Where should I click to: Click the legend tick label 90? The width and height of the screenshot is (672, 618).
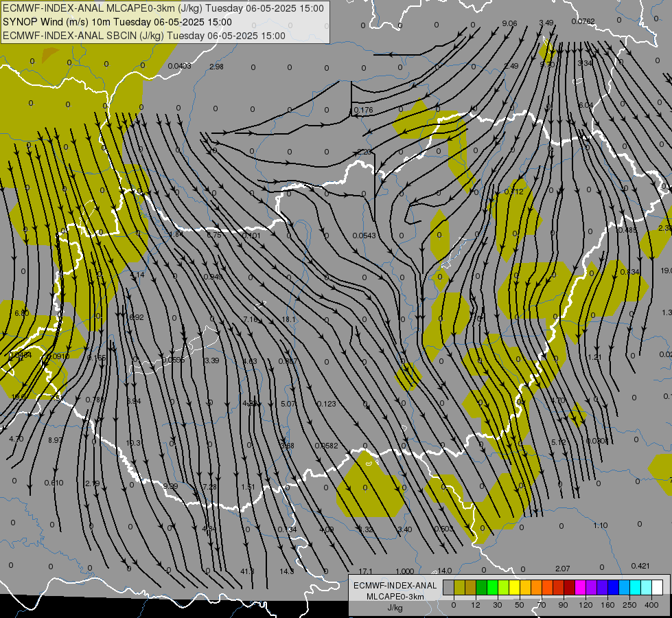(563, 605)
